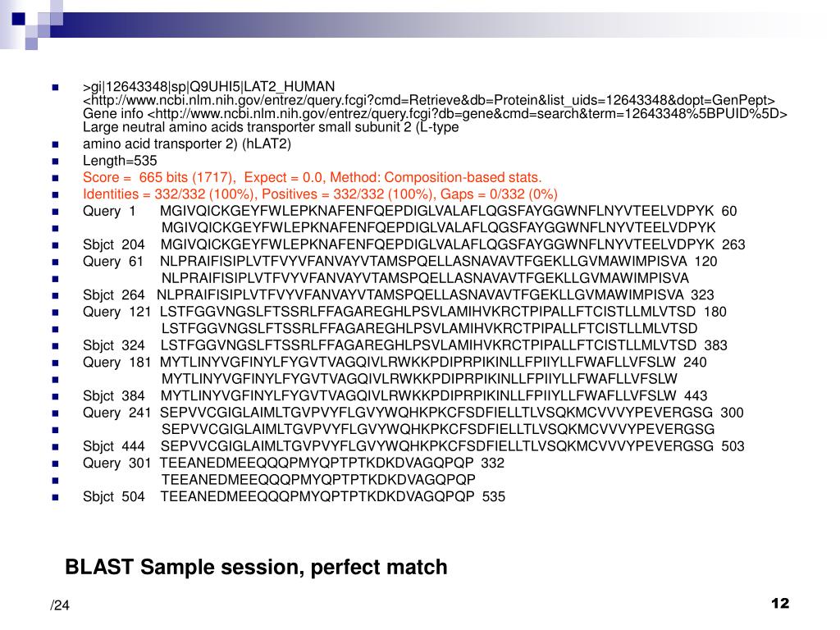This screenshot has height=630, width=840.
Task: Click the gi|12643348 LAT2_HUMAN header line
Action: pos(209,86)
